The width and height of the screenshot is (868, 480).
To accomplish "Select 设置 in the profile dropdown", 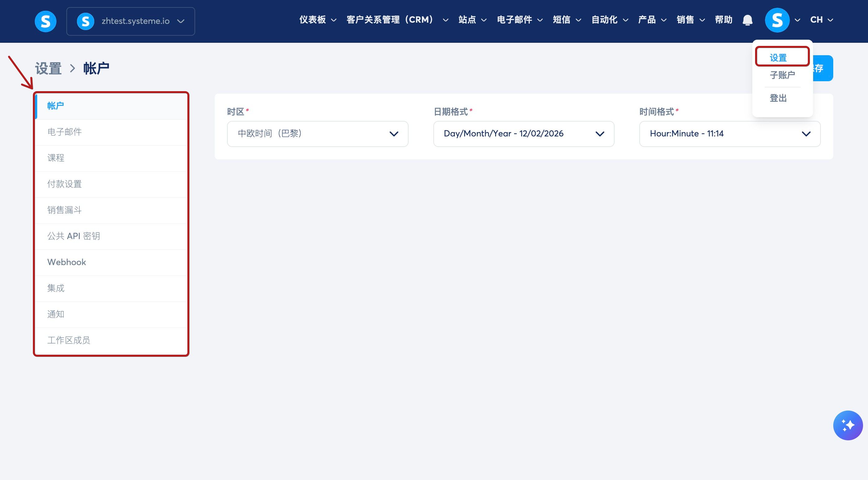I will tap(778, 58).
